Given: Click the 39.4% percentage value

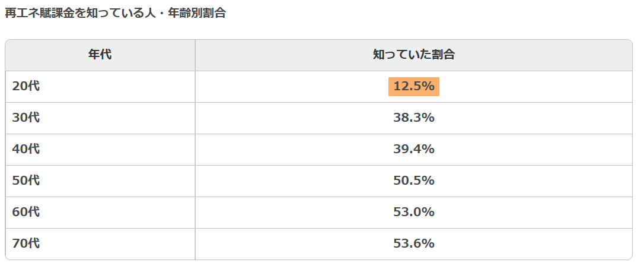Looking at the screenshot, I should pos(414,149).
